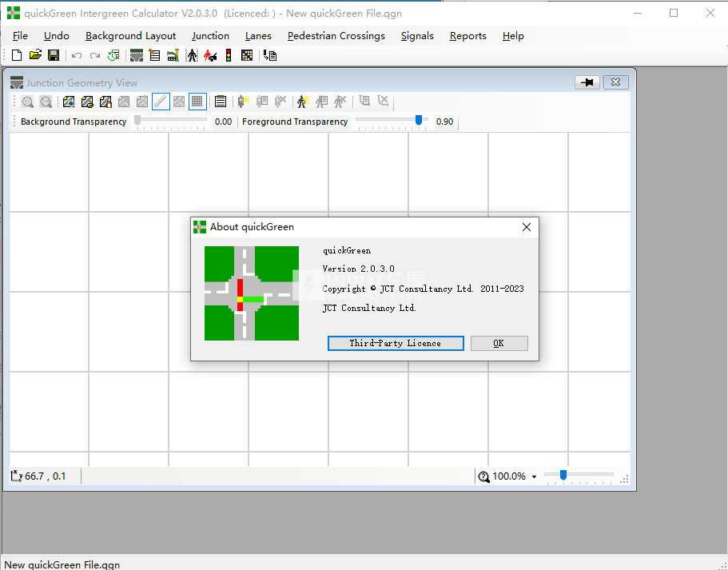Open the Junction Geometry View road icon
The image size is (728, 570).
[137, 56]
